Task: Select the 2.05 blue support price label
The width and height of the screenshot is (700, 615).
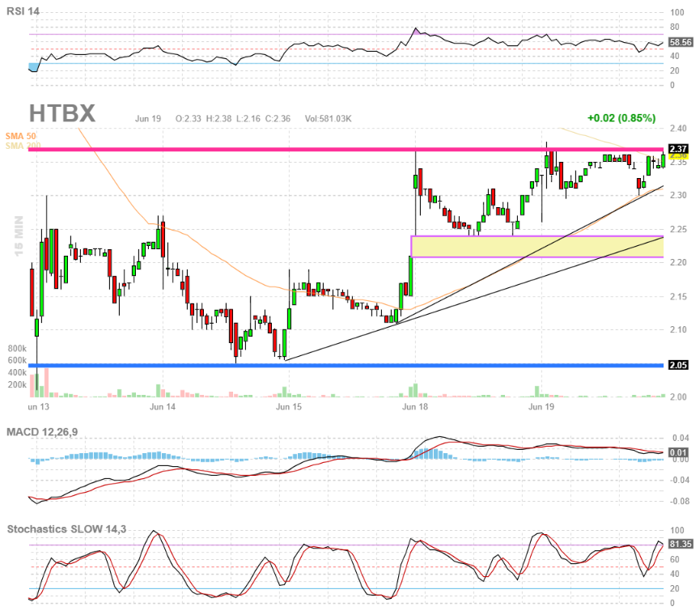Action: [678, 366]
